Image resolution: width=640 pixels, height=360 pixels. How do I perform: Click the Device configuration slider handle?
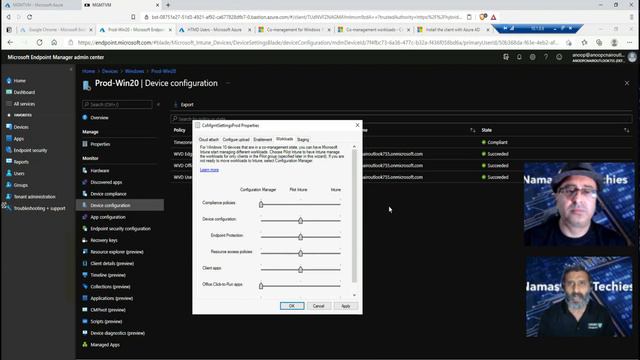(300, 220)
